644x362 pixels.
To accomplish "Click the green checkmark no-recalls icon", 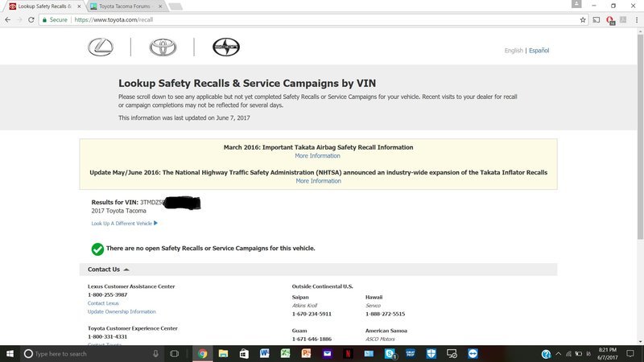I will [97, 249].
